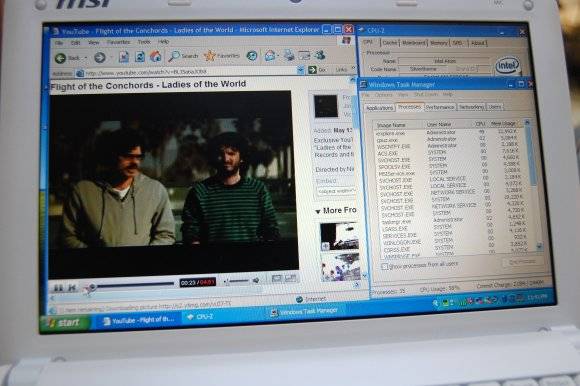Click the IE Back arrow button
580x386 pixels.
[61, 58]
